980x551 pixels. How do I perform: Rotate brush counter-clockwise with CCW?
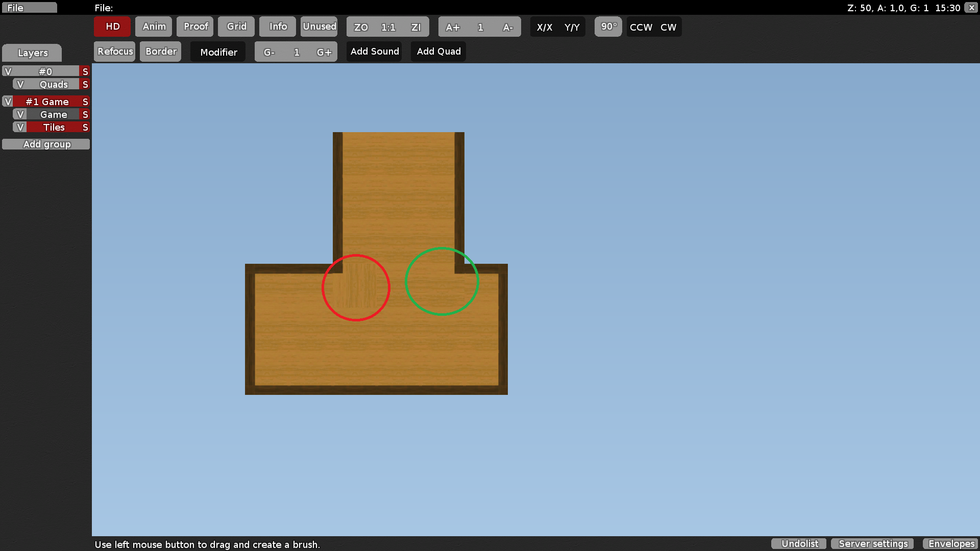(x=641, y=27)
